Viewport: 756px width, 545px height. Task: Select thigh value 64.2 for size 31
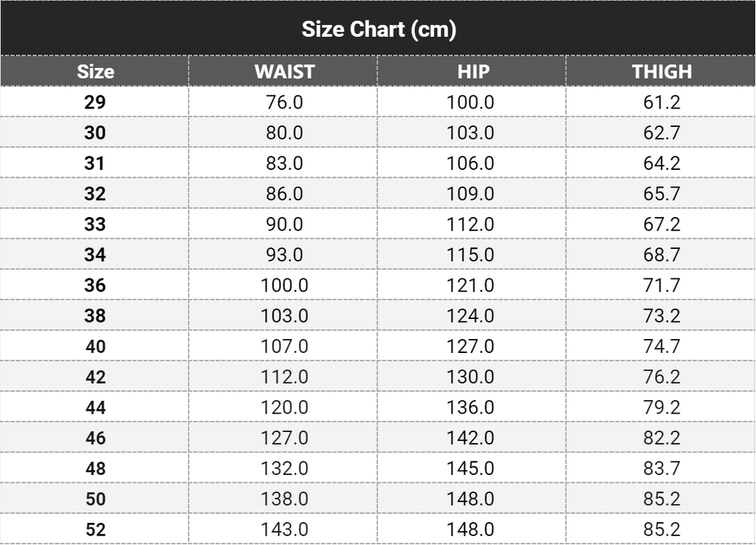(x=661, y=163)
